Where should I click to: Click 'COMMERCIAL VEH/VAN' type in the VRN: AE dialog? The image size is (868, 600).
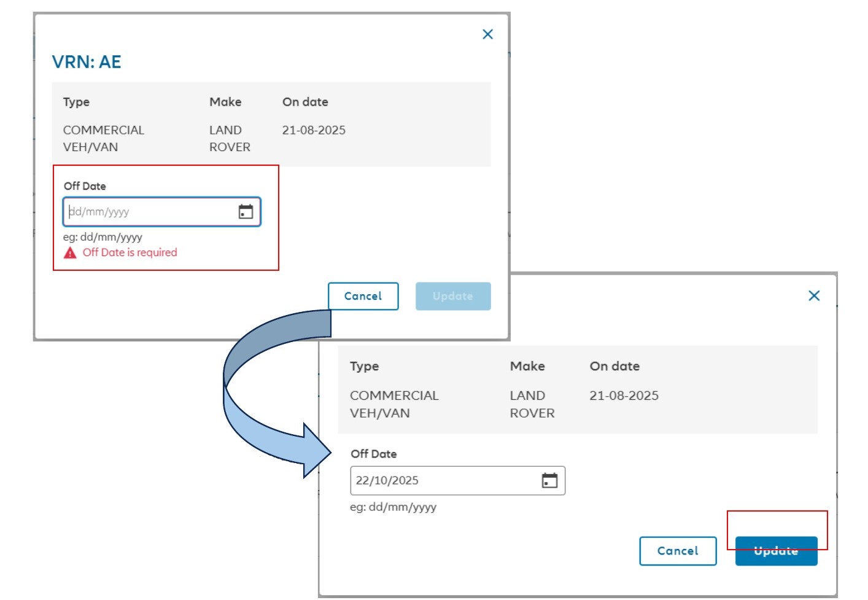coord(104,138)
